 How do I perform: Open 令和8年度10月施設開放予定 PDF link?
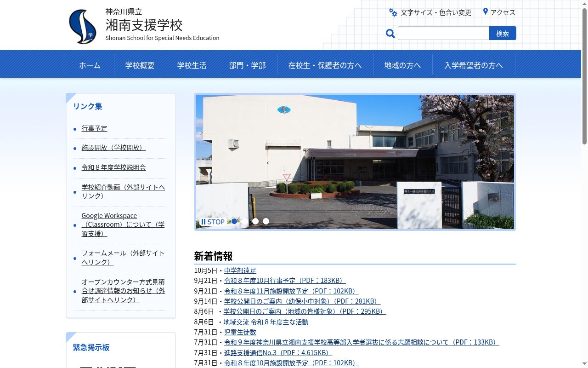coord(291,363)
